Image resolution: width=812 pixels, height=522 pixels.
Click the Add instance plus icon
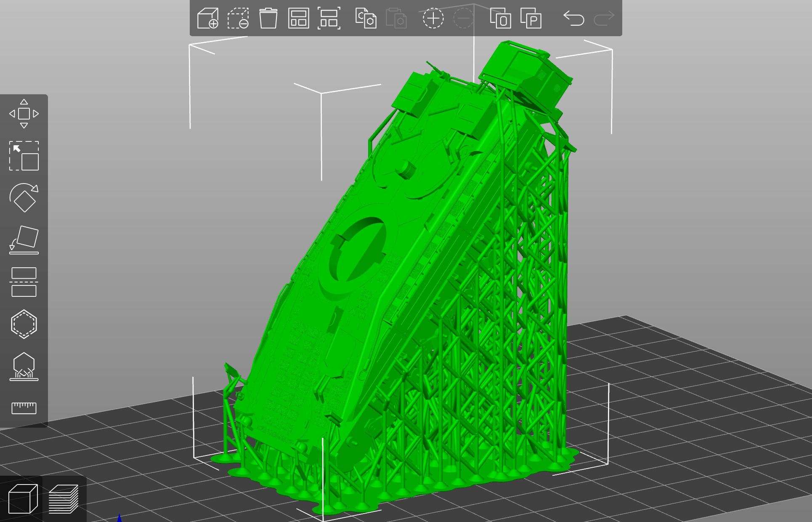point(433,18)
